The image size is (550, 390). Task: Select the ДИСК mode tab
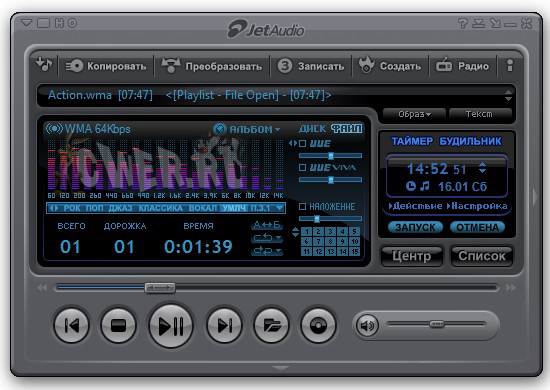pyautogui.click(x=313, y=129)
